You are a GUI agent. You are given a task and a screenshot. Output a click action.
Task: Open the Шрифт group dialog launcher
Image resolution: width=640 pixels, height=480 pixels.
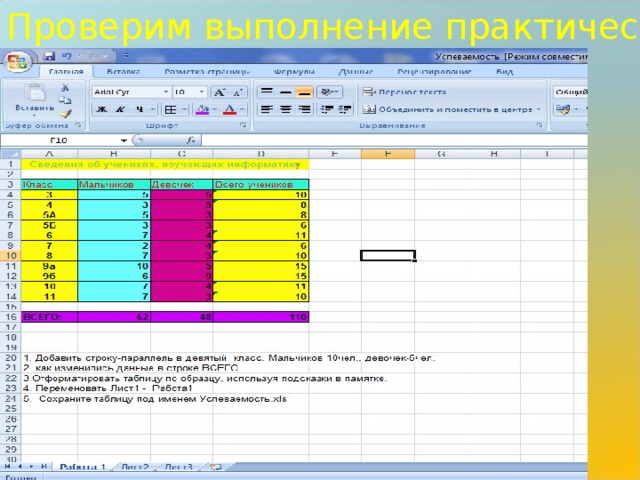click(x=243, y=125)
